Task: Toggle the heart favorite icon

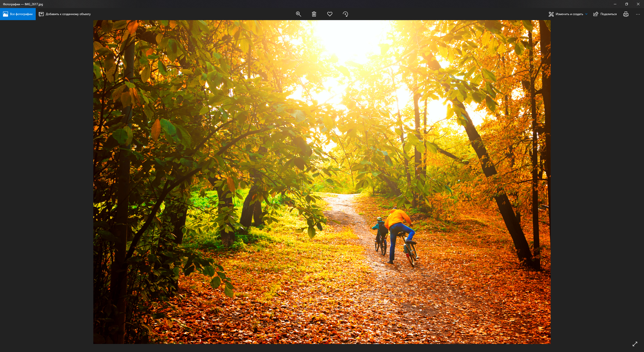Action: click(x=330, y=14)
